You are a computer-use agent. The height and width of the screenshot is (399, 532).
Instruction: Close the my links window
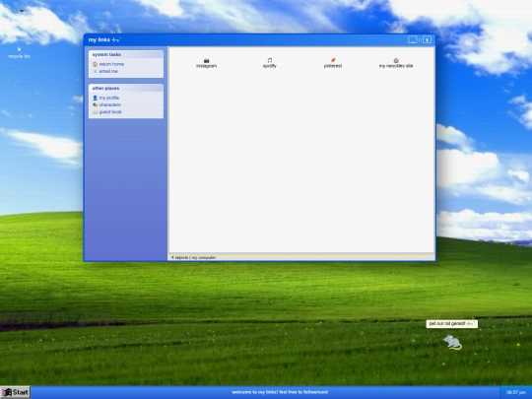click(x=428, y=39)
